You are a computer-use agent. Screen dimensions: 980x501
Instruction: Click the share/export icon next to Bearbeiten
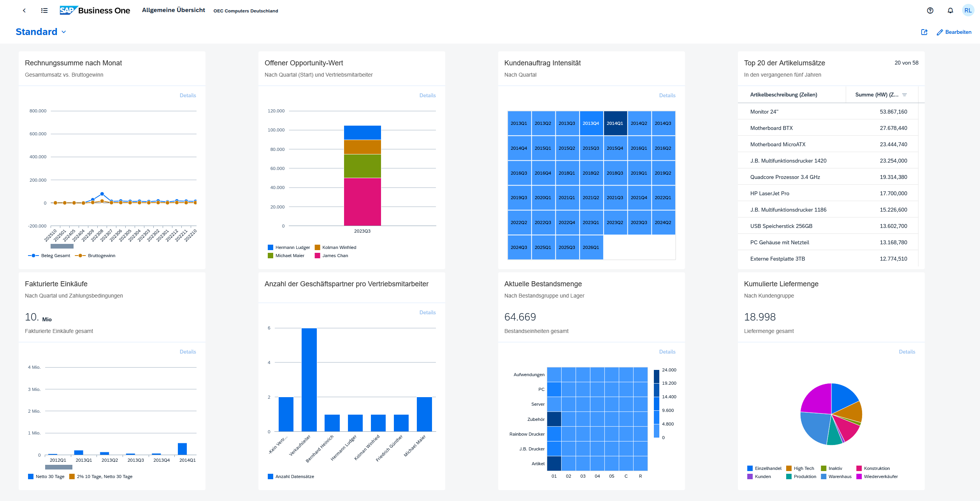(924, 32)
